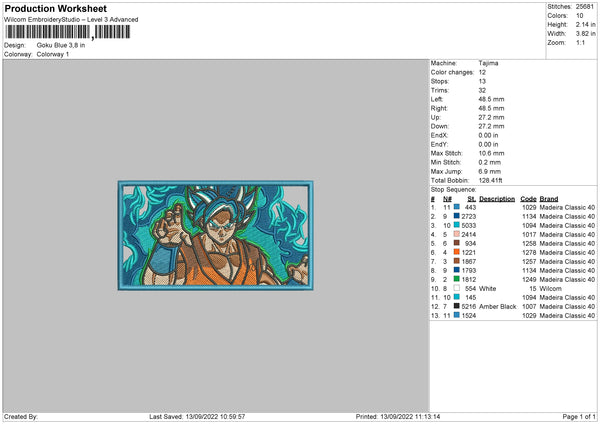Select the height value '2.14 in'
The width and height of the screenshot is (600, 424).
point(585,24)
